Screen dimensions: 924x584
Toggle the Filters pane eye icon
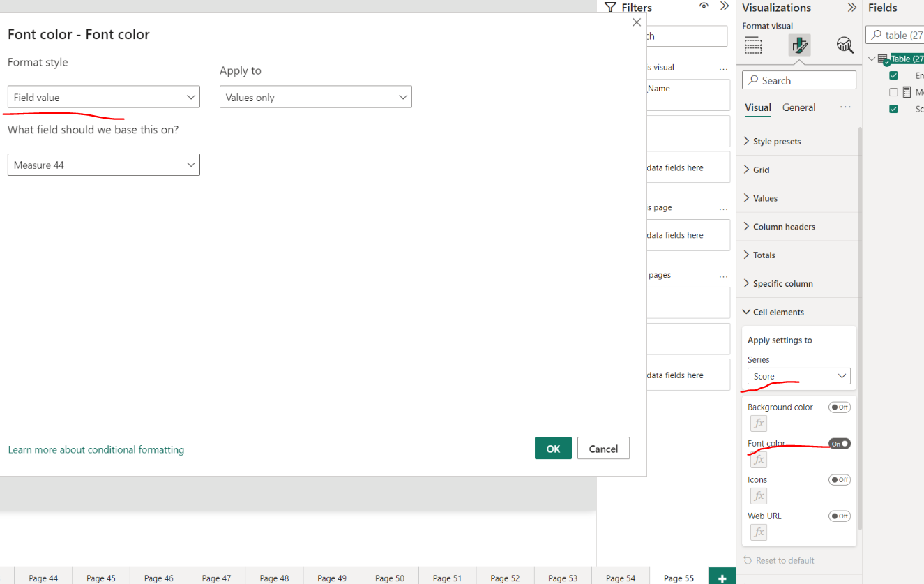704,6
